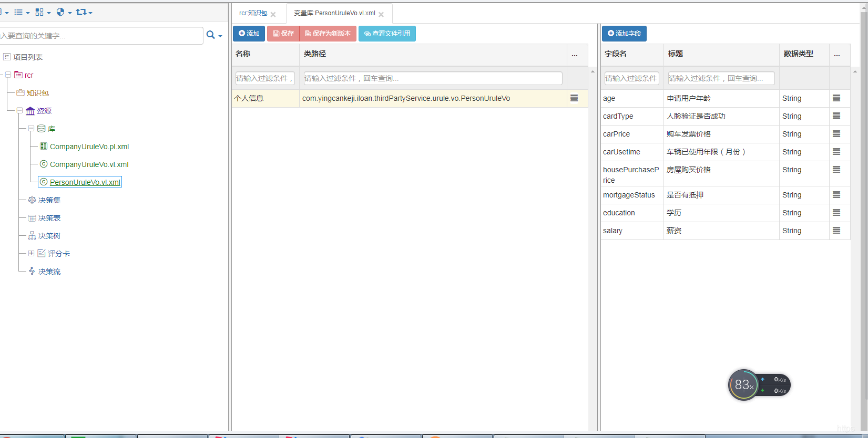Focus the 标题 column filter input
This screenshot has width=868, height=438.
click(x=721, y=78)
